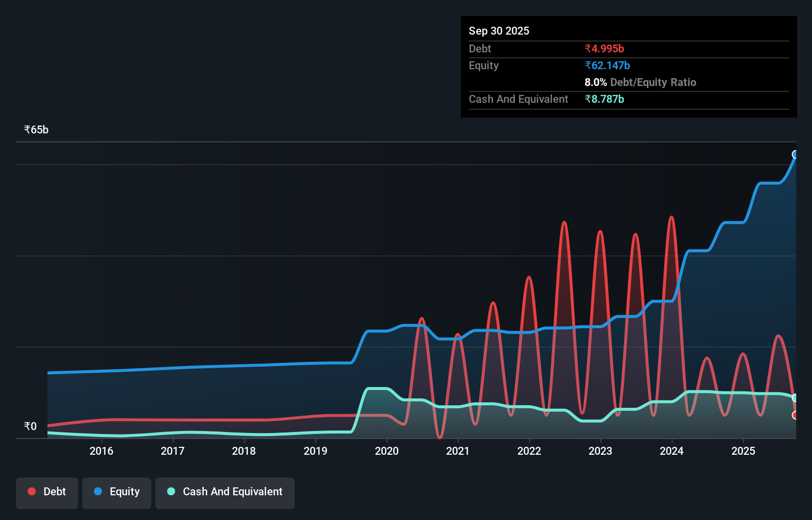
Task: Click the rupee symbol beside 4.995b Debt value
Action: (x=588, y=48)
